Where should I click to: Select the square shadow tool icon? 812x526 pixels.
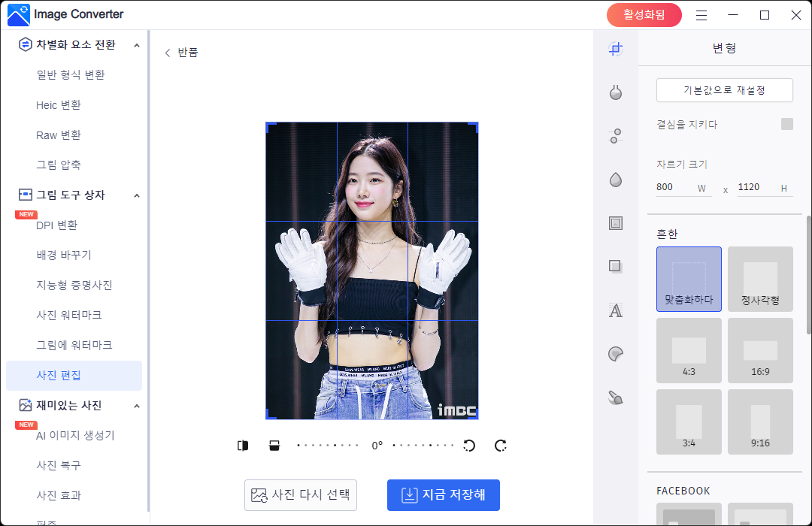pyautogui.click(x=615, y=267)
